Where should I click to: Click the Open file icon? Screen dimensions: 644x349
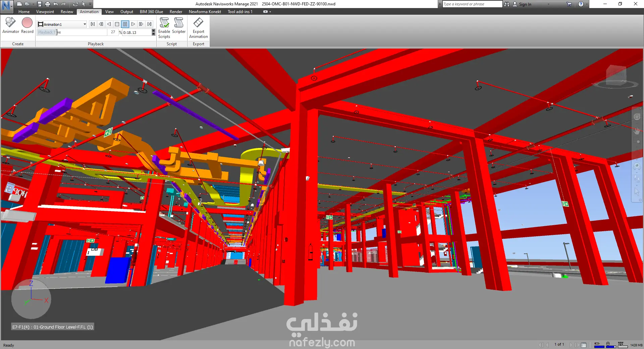point(28,4)
